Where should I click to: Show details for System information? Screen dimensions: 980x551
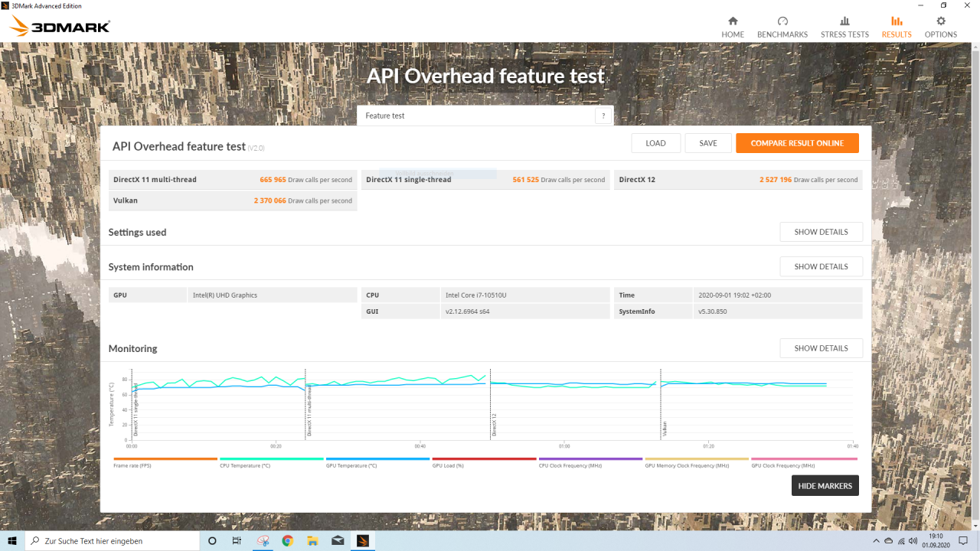(x=821, y=266)
